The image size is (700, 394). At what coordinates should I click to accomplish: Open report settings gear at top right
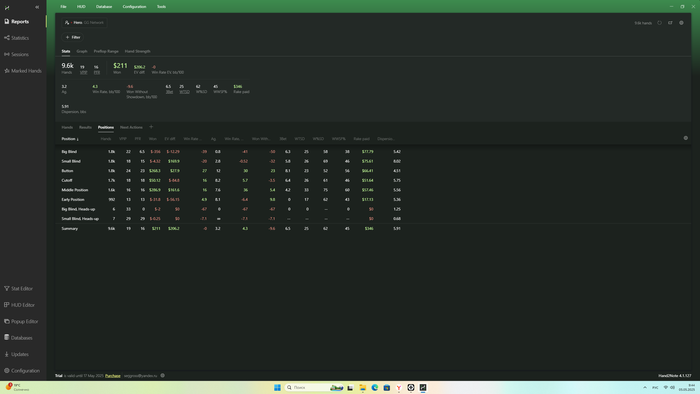[x=681, y=23]
